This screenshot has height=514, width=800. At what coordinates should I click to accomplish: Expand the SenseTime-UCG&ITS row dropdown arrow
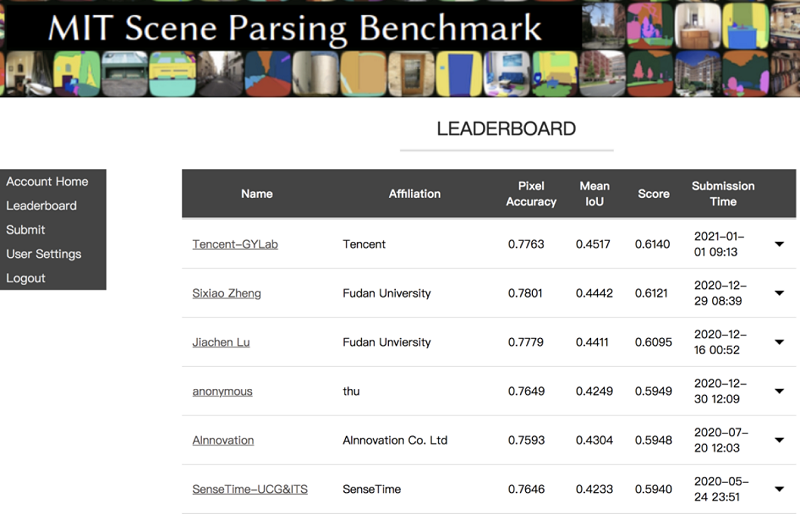click(x=779, y=489)
